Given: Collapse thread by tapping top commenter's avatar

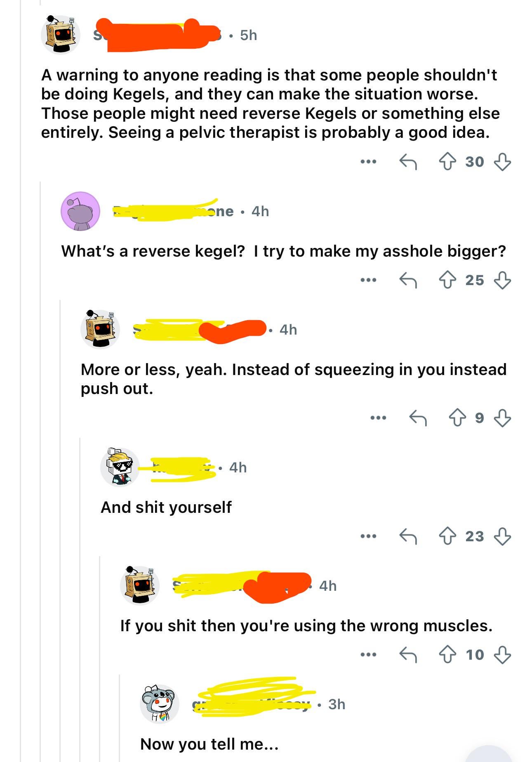Looking at the screenshot, I should (x=61, y=35).
